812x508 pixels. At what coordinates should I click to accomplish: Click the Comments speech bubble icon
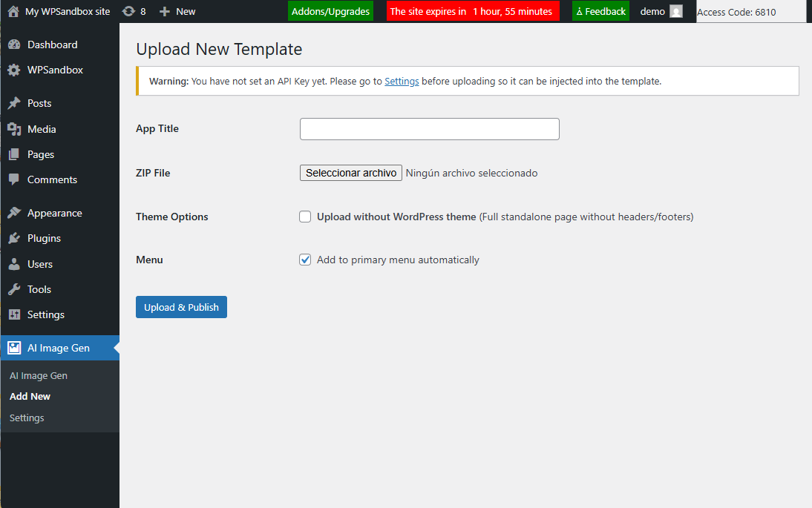click(14, 179)
